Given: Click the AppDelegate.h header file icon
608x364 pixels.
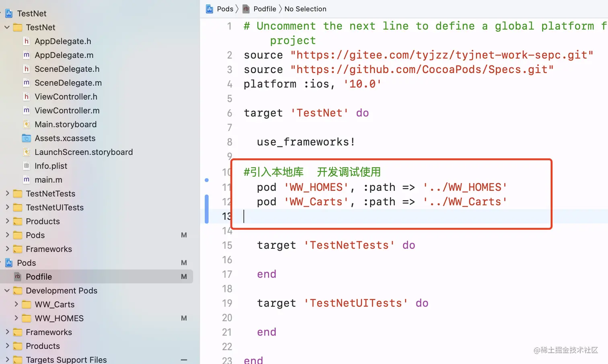Looking at the screenshot, I should coord(27,41).
